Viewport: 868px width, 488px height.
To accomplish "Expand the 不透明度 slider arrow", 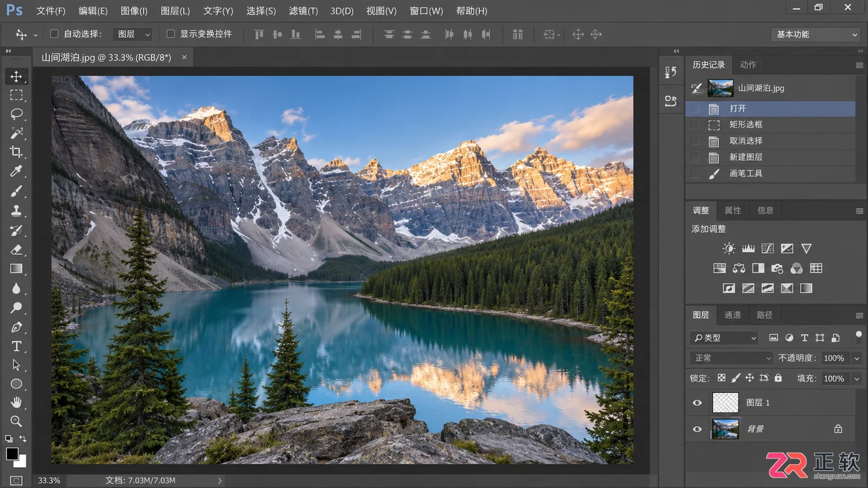I will pos(857,358).
